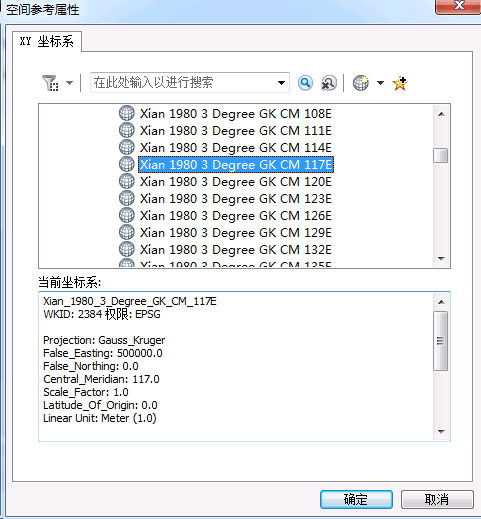The width and height of the screenshot is (481, 519).
Task: Click current coordinate system details scroll down arrow
Action: [x=441, y=431]
